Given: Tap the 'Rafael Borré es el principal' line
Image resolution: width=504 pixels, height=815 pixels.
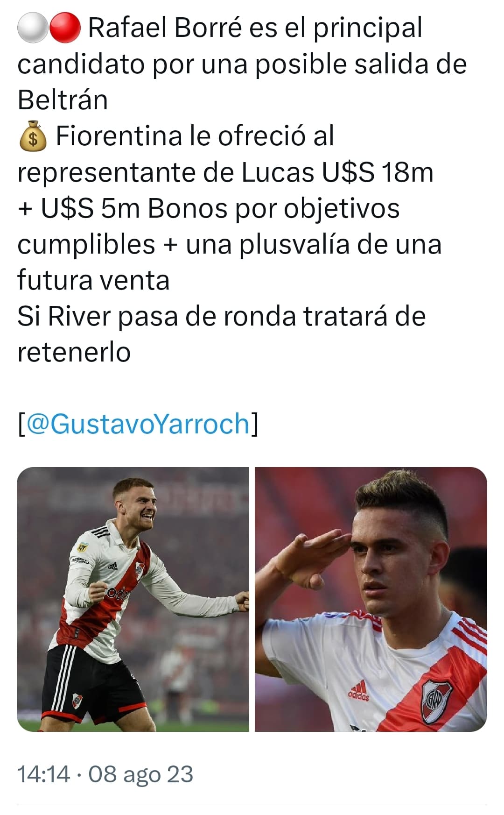Looking at the screenshot, I should coord(255,28).
